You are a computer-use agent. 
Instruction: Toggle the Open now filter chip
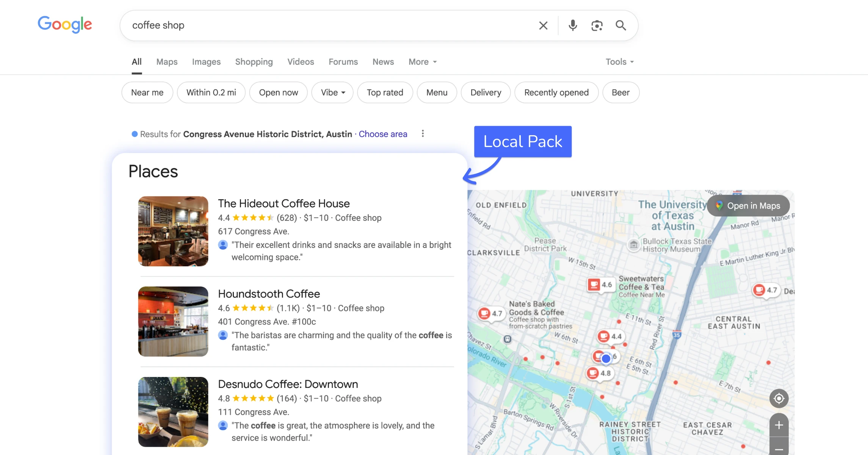point(278,92)
